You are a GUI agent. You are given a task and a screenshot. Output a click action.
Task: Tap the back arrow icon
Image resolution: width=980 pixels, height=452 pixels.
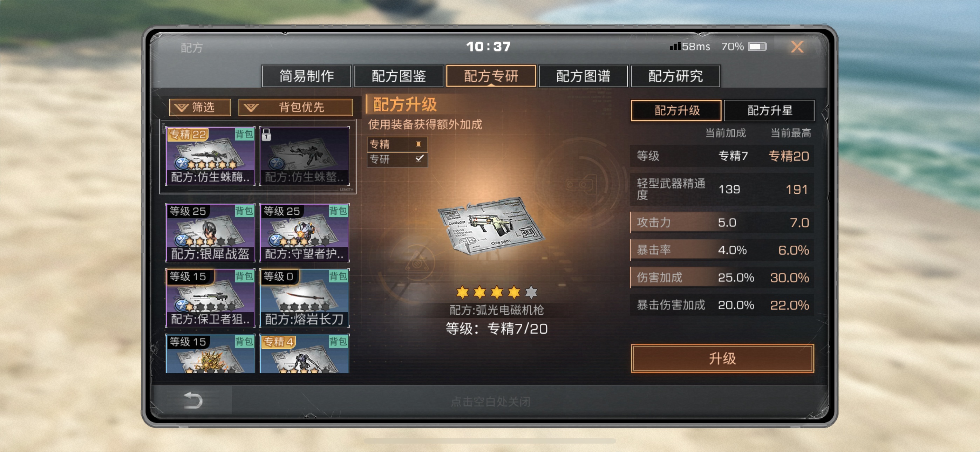193,400
